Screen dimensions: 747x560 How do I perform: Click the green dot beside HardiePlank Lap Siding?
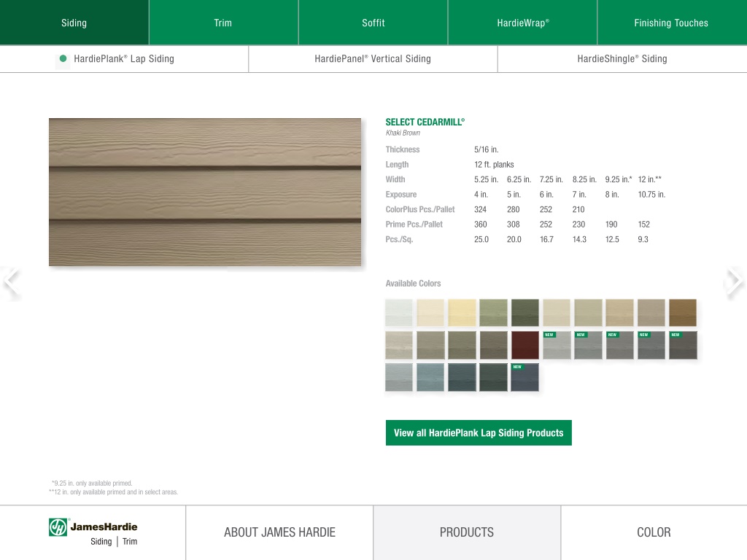[x=63, y=58]
